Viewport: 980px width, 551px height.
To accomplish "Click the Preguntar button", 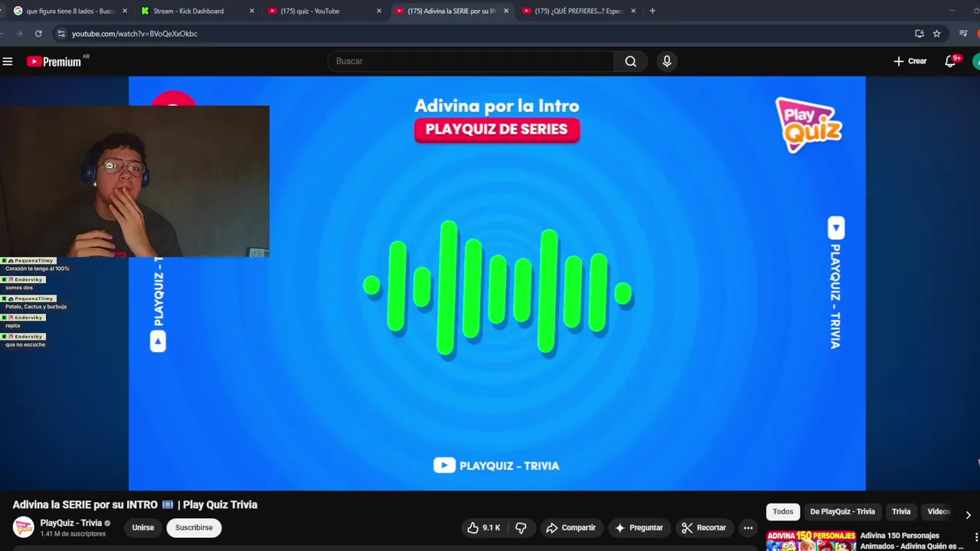I will point(639,527).
